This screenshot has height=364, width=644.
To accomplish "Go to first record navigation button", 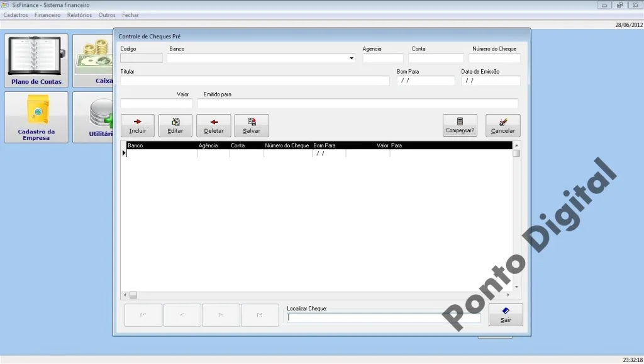I will pyautogui.click(x=143, y=315).
